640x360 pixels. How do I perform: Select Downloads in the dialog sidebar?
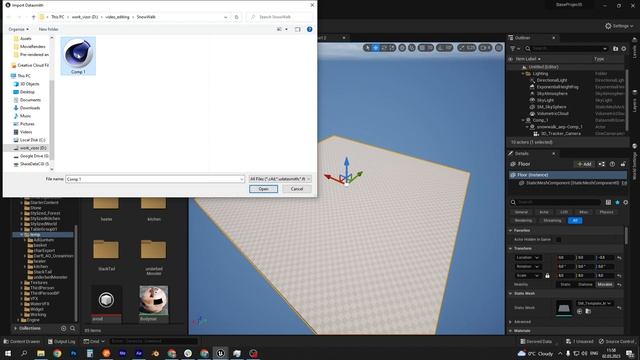(30, 108)
